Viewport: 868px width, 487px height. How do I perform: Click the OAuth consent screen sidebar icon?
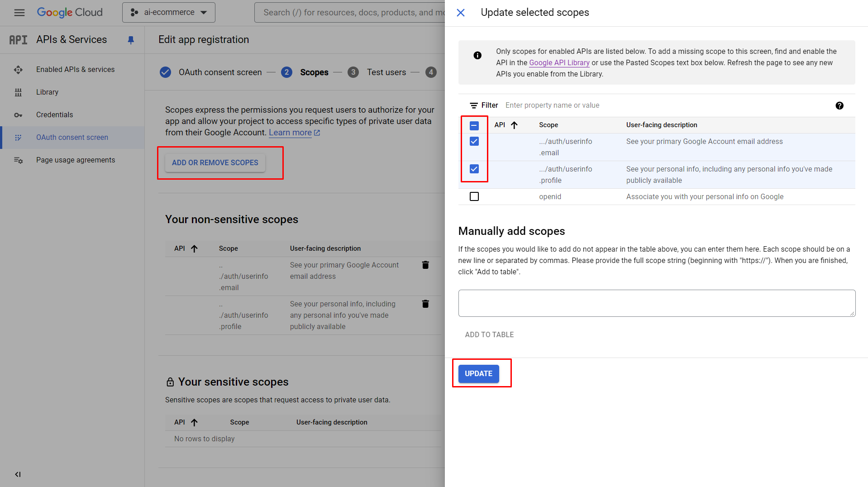[18, 138]
